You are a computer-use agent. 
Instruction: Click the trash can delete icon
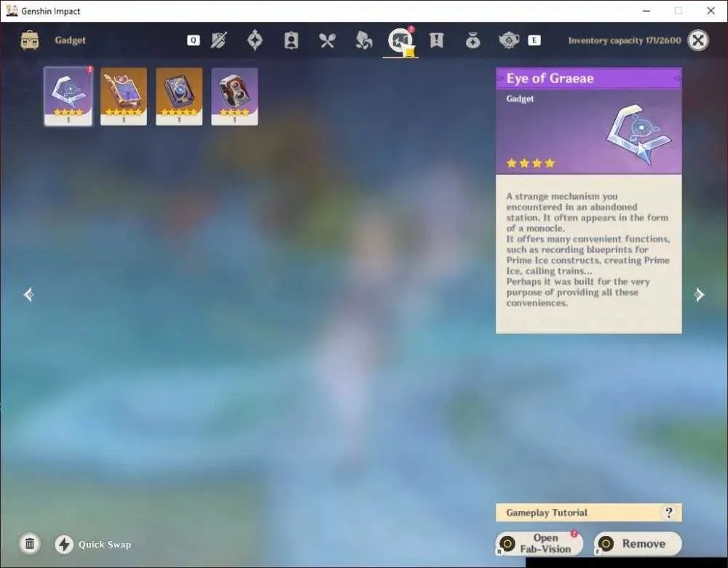pos(30,544)
